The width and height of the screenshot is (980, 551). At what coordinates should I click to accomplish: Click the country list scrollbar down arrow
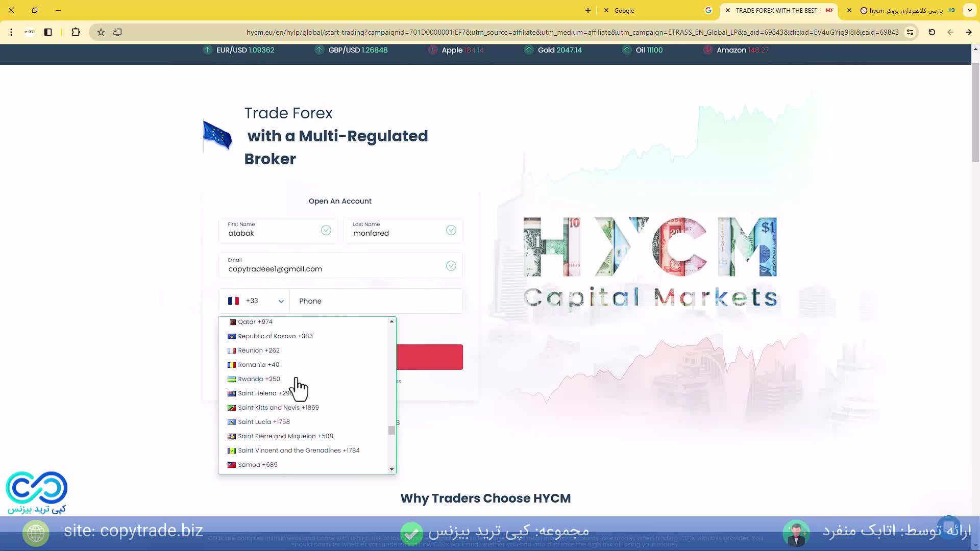(x=391, y=469)
